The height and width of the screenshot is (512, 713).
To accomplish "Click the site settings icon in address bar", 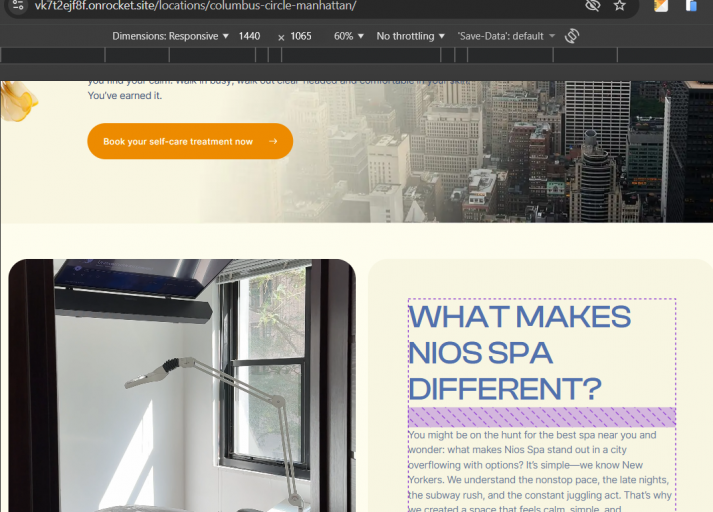I will 18,5.
